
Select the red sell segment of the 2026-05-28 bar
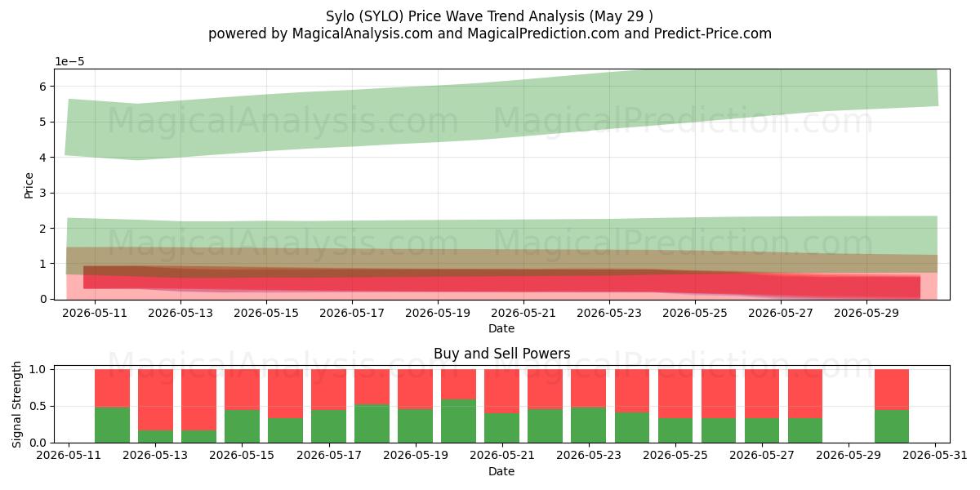click(x=805, y=394)
